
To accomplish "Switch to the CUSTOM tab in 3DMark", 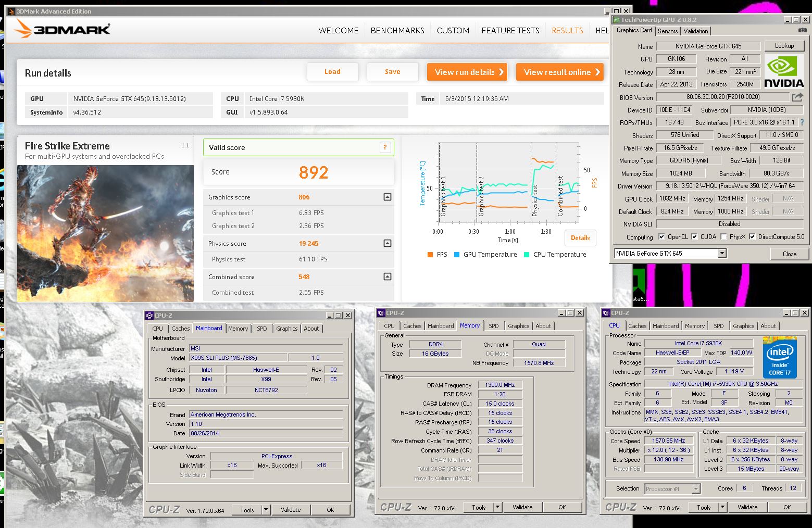I will tap(453, 31).
